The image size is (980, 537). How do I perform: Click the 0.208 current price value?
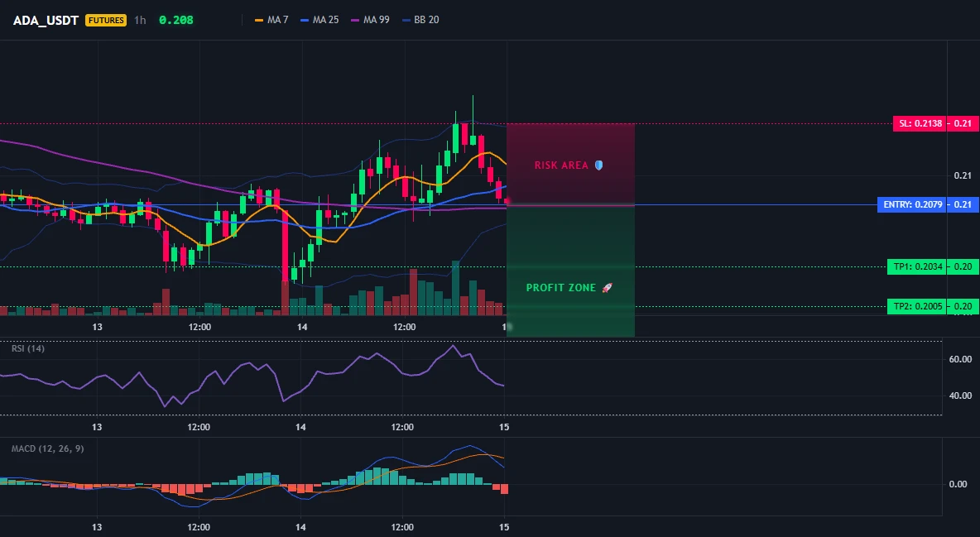[176, 20]
